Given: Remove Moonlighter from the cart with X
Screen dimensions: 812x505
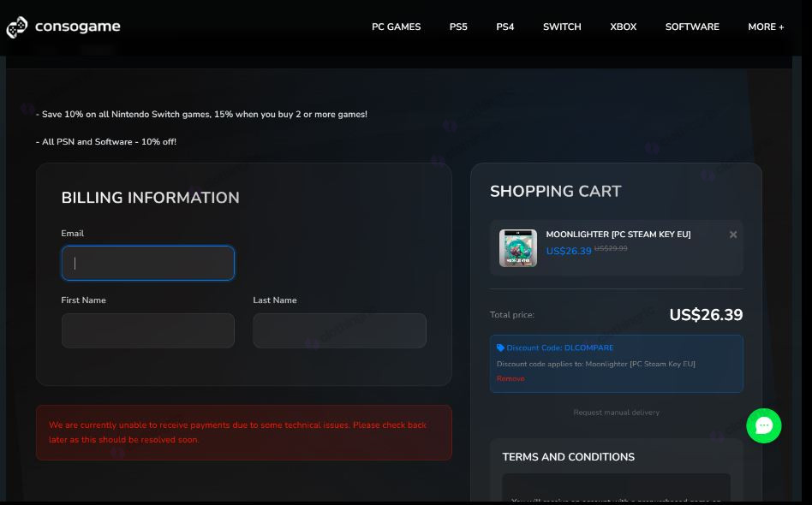Looking at the screenshot, I should pyautogui.click(x=732, y=235).
